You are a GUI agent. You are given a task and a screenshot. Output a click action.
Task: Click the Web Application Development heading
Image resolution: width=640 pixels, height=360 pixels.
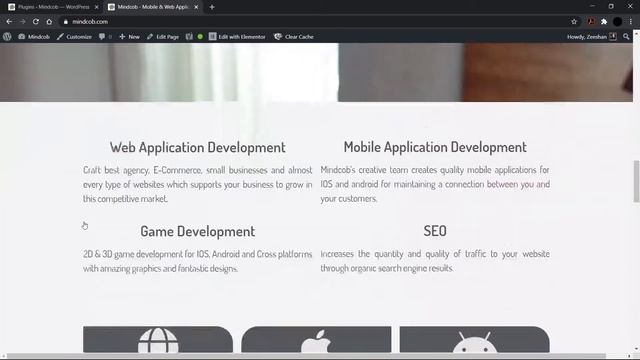pyautogui.click(x=198, y=147)
